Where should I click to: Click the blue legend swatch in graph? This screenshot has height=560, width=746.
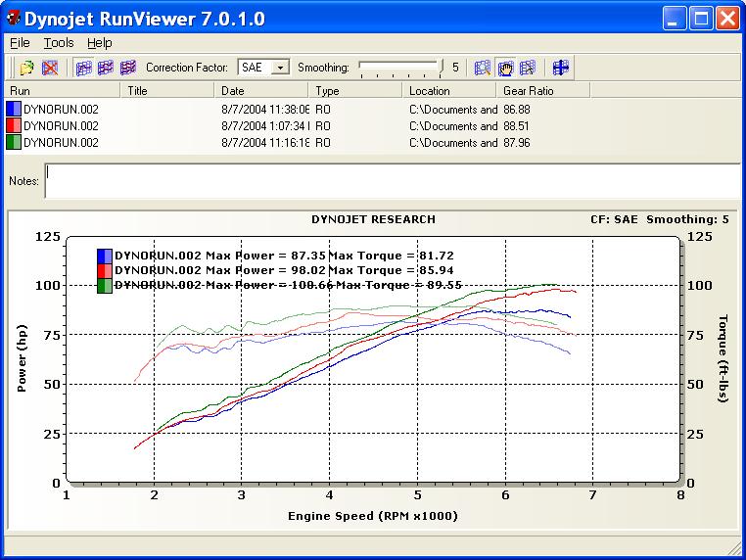pos(105,256)
